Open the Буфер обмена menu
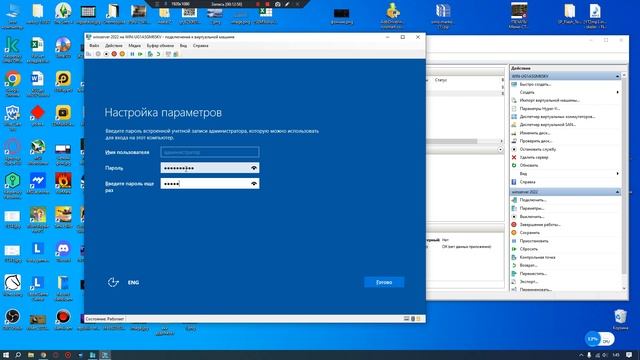 (x=160, y=46)
